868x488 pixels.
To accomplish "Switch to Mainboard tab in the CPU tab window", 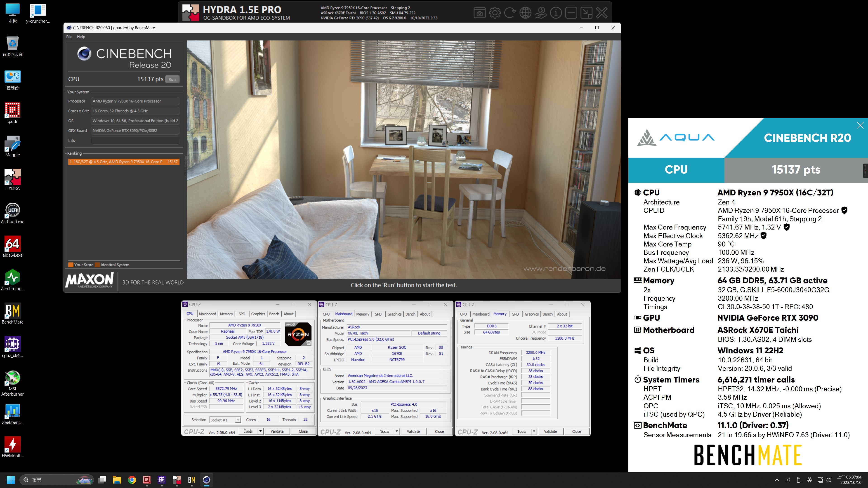I will pos(207,314).
